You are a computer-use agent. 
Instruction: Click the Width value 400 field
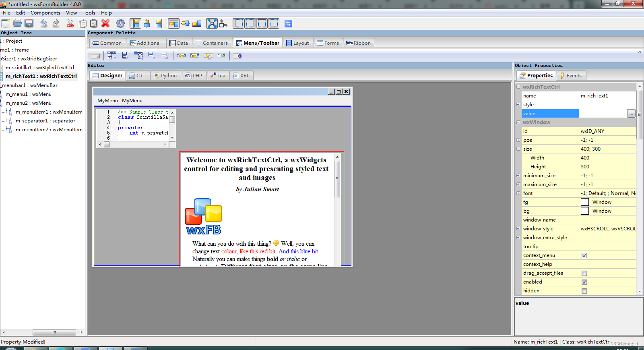coord(607,158)
